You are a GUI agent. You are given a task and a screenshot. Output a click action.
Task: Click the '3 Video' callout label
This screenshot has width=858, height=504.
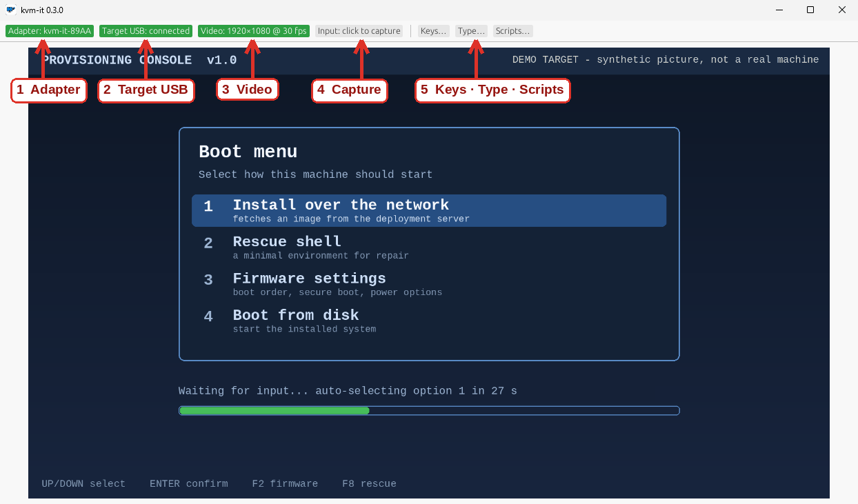coord(248,90)
